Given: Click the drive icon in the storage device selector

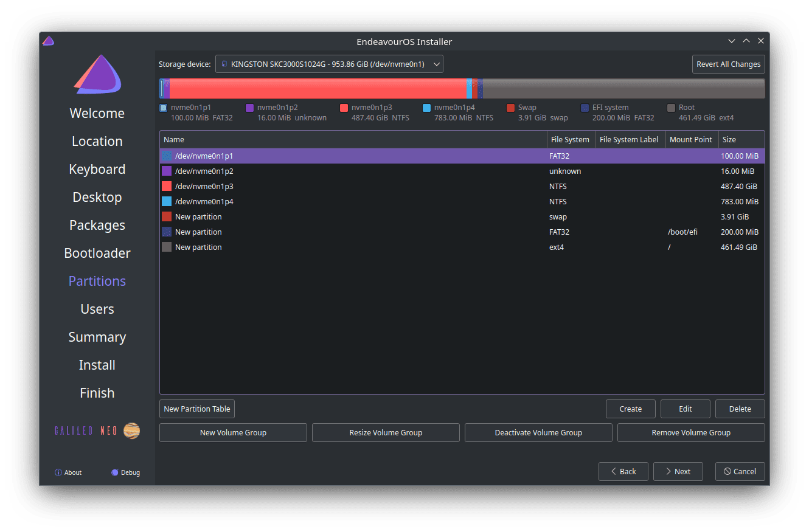Looking at the screenshot, I should click(224, 64).
